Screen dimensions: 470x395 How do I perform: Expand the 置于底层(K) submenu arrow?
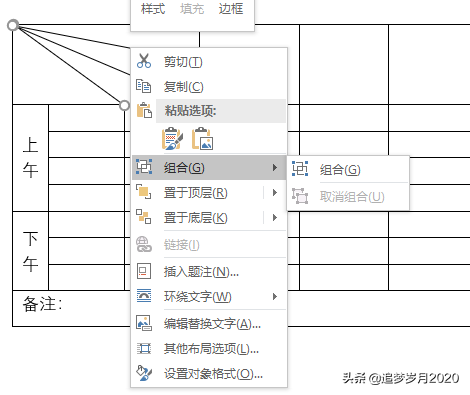tap(275, 218)
